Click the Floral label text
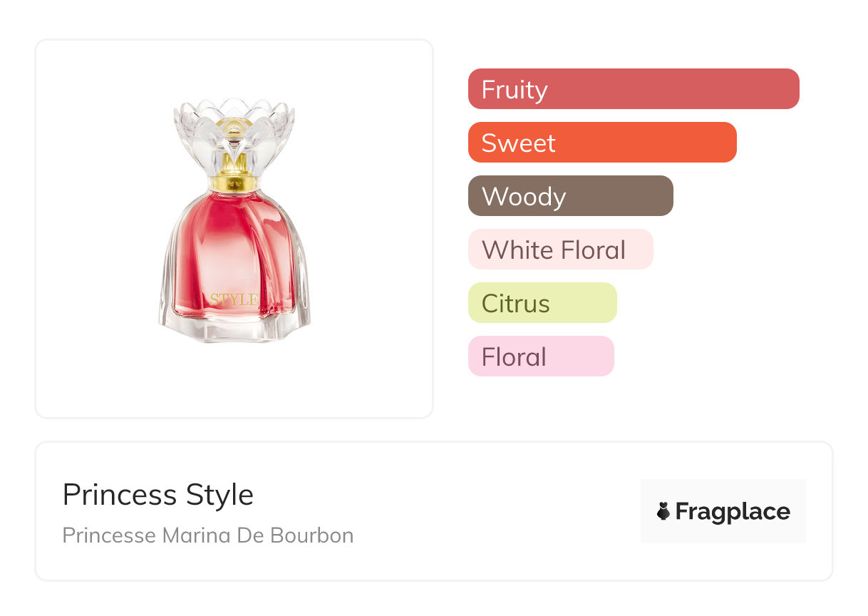Image resolution: width=868 pixels, height=616 pixels. pyautogui.click(x=514, y=357)
